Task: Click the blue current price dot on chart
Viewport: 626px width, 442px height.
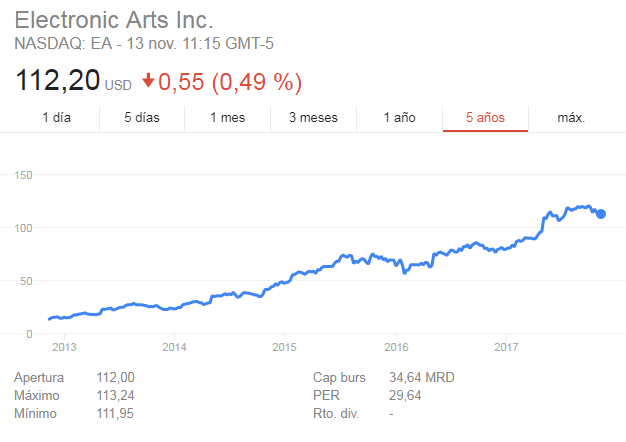Action: pos(601,214)
